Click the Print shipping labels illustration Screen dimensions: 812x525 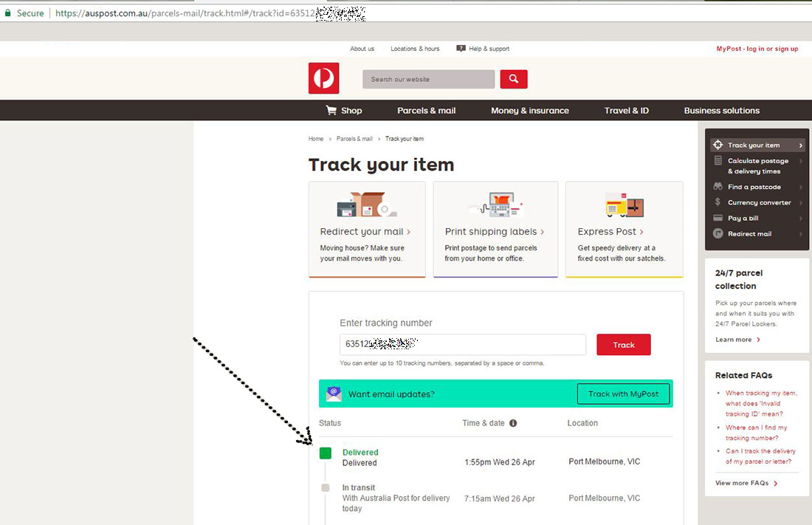pyautogui.click(x=495, y=205)
